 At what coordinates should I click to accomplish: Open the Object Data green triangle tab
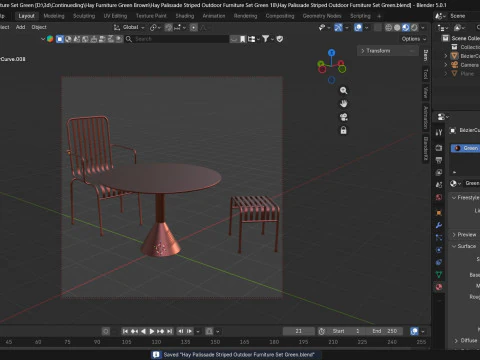(439, 274)
